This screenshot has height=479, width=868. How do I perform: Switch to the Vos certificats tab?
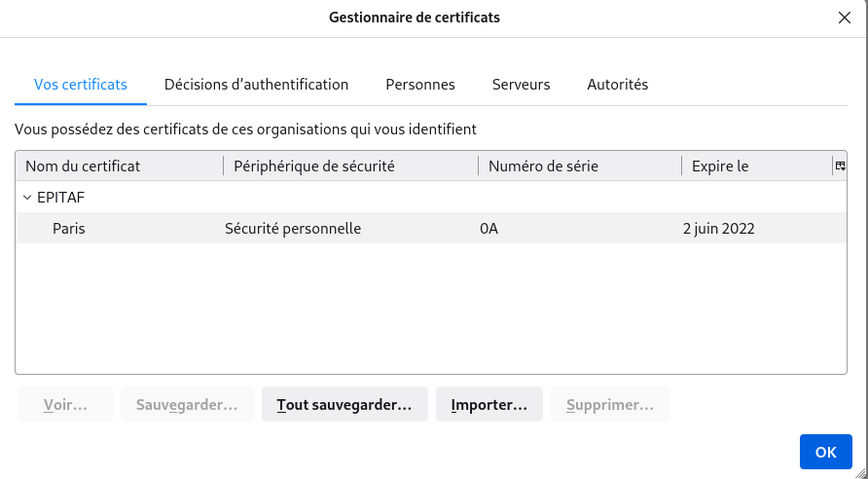(x=81, y=85)
